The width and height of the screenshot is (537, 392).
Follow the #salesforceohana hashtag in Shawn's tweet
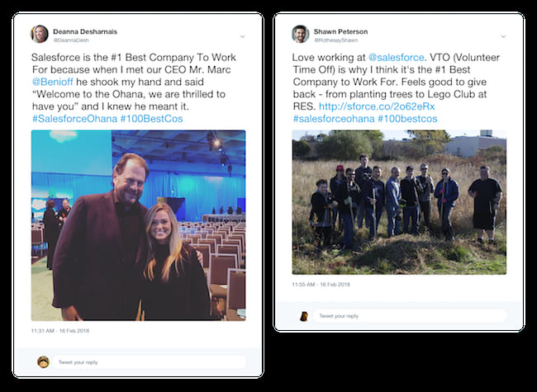(334, 119)
